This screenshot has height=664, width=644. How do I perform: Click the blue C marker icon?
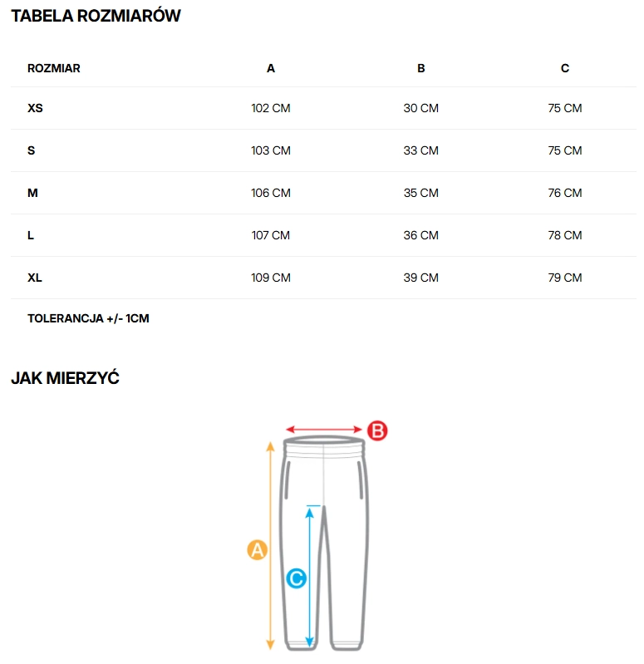pos(296,578)
